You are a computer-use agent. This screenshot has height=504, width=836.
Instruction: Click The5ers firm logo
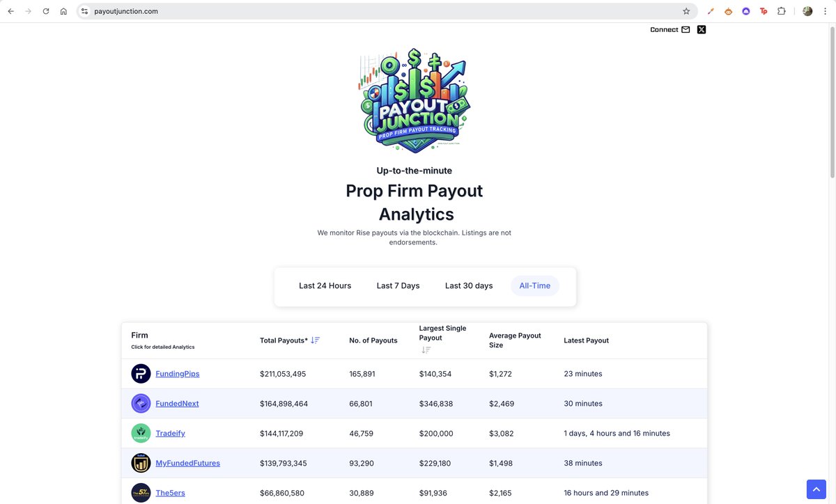(141, 493)
